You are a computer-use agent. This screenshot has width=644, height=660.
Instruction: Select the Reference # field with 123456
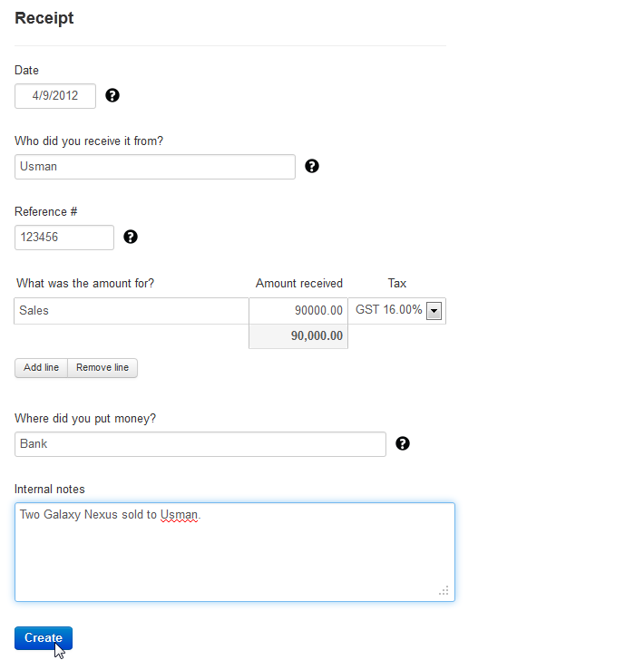[x=64, y=238]
